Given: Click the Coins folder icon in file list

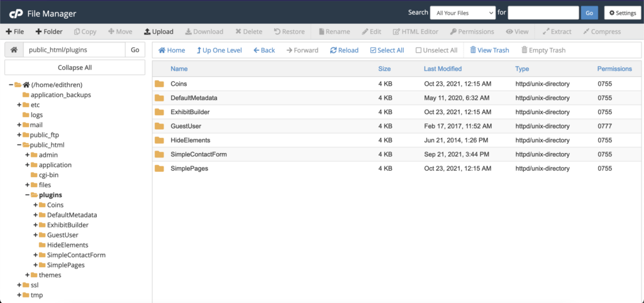Looking at the screenshot, I should [159, 84].
